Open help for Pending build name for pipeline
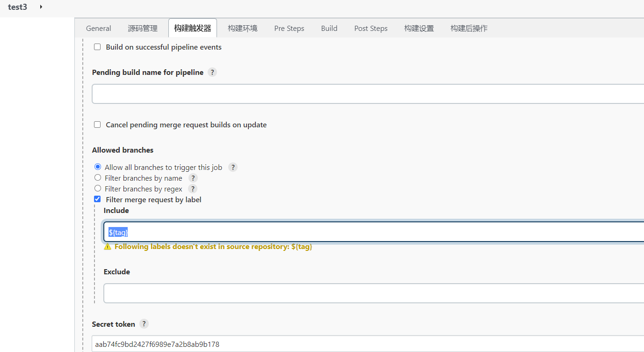 (x=212, y=72)
